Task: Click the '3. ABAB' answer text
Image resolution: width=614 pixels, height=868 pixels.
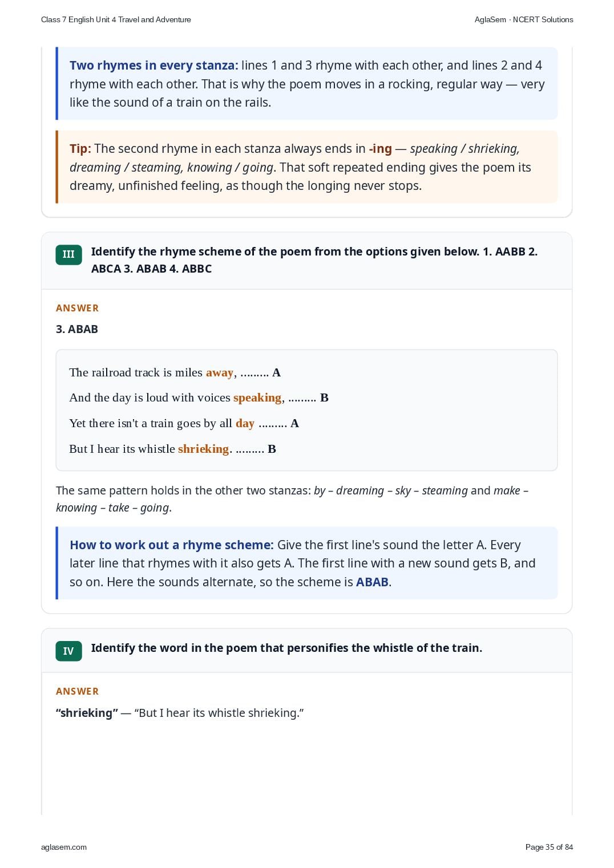Action: pos(77,329)
